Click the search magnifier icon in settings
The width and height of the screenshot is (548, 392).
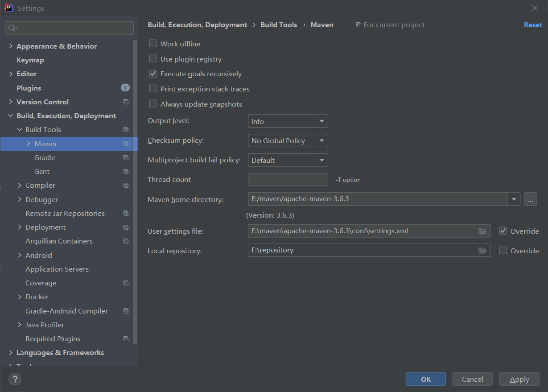click(12, 28)
